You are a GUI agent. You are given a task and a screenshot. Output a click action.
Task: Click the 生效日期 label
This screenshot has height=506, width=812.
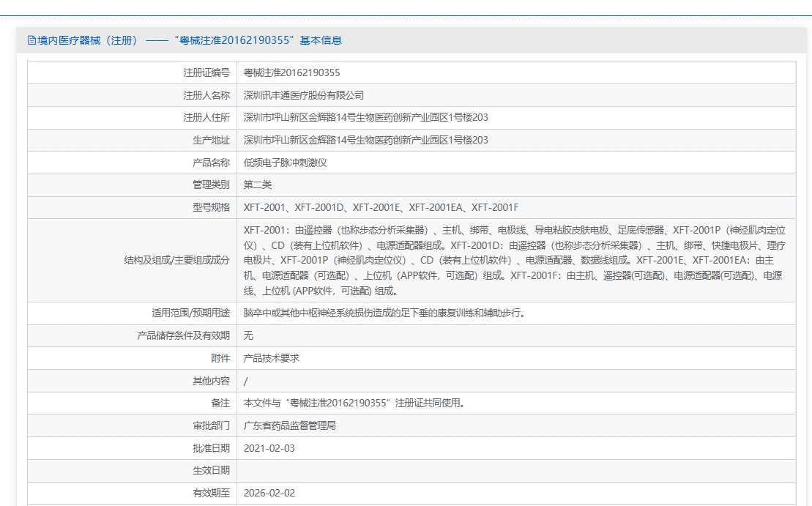[x=211, y=471]
